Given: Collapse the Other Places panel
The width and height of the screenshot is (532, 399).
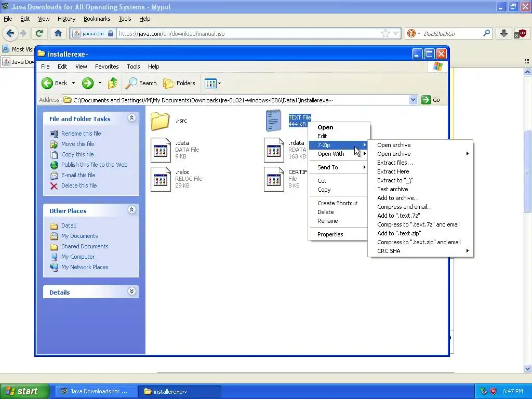Looking at the screenshot, I should 131,210.
